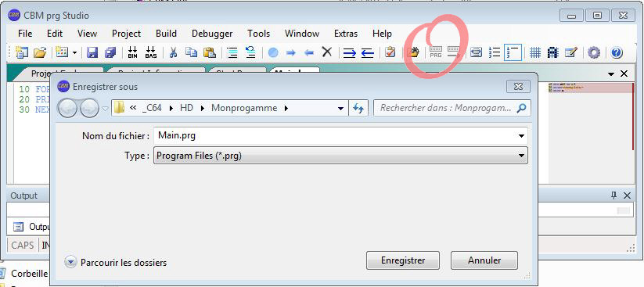Open the View menu

pyautogui.click(x=87, y=34)
